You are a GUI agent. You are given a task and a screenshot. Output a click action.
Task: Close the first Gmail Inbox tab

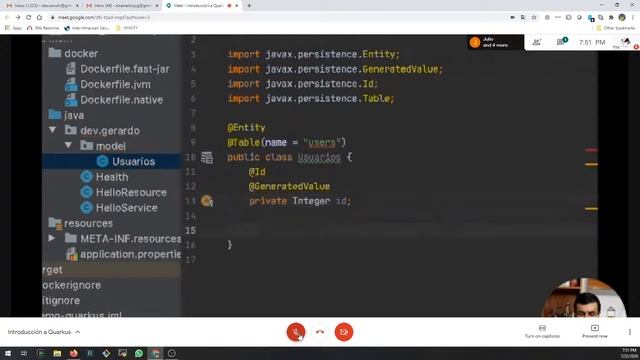(x=77, y=6)
